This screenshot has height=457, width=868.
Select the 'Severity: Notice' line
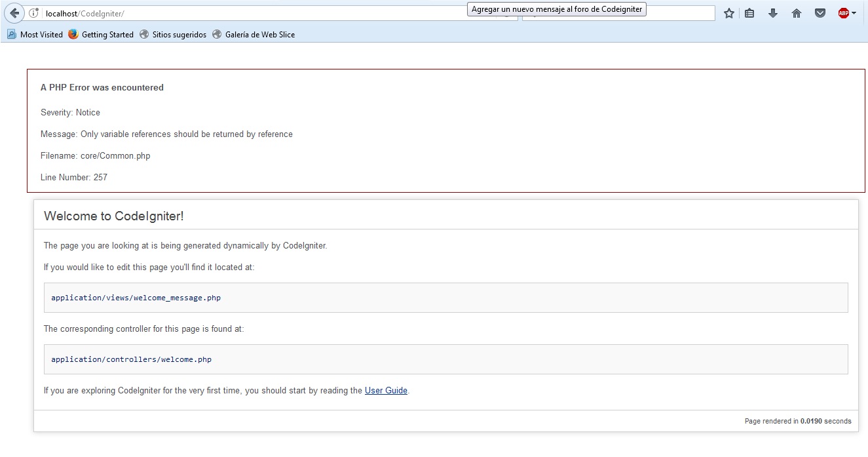(70, 112)
